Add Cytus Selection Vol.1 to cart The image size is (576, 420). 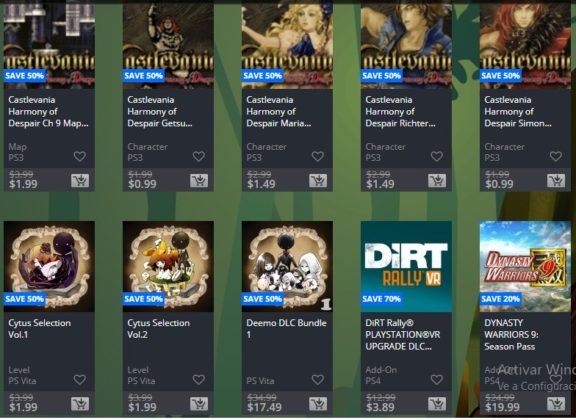(x=80, y=404)
